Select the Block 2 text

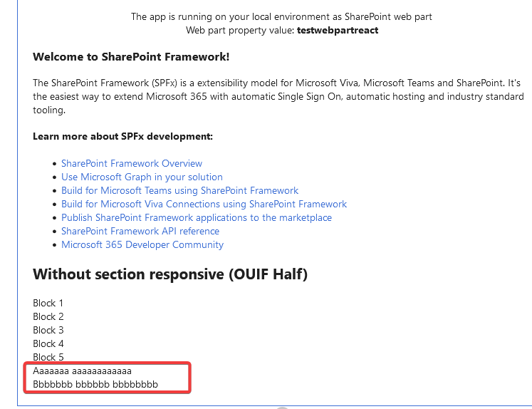(48, 316)
